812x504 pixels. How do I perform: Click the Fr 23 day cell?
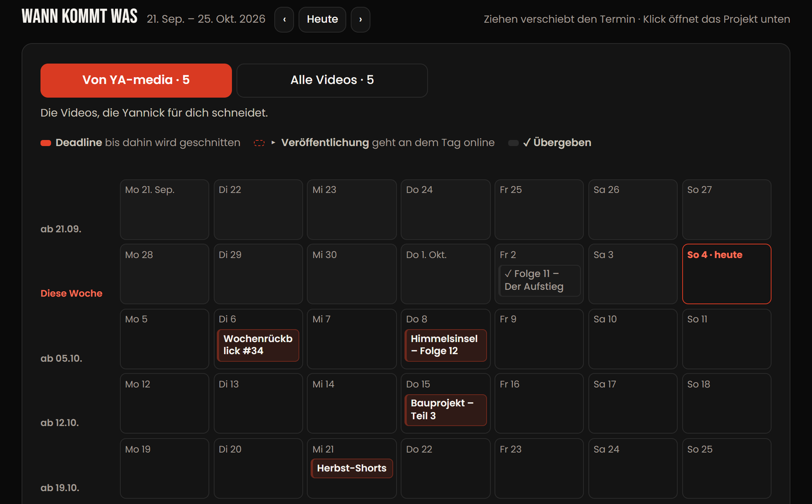pyautogui.click(x=539, y=468)
